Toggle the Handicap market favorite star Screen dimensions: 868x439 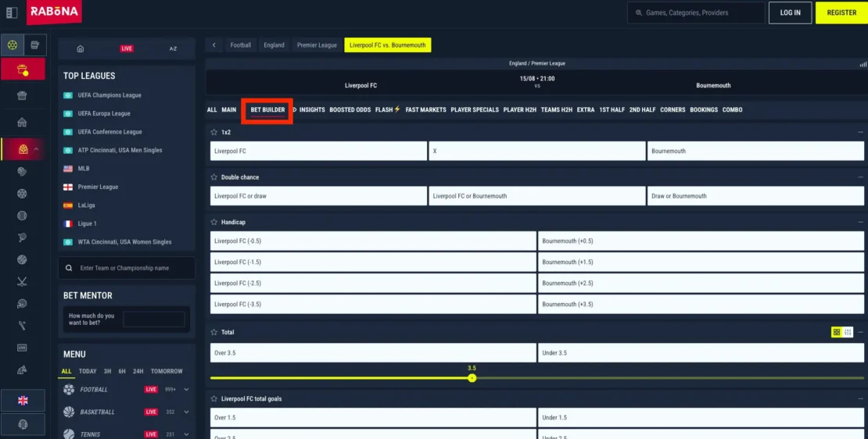coord(213,223)
